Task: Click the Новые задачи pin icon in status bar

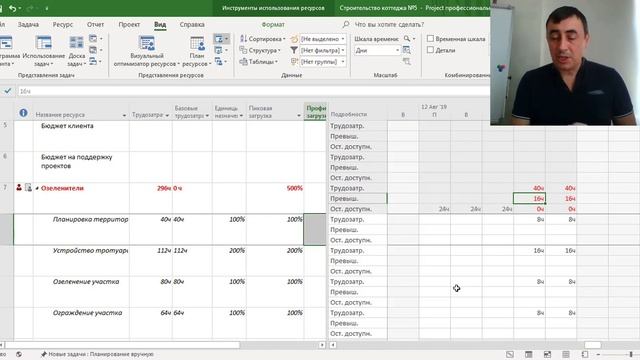Action: point(44,354)
